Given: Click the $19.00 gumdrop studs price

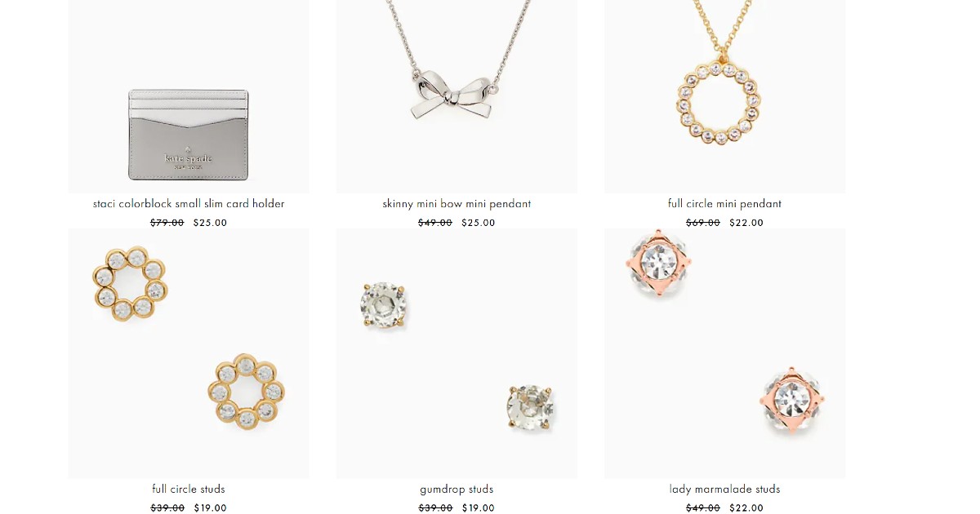Looking at the screenshot, I should coord(479,508).
